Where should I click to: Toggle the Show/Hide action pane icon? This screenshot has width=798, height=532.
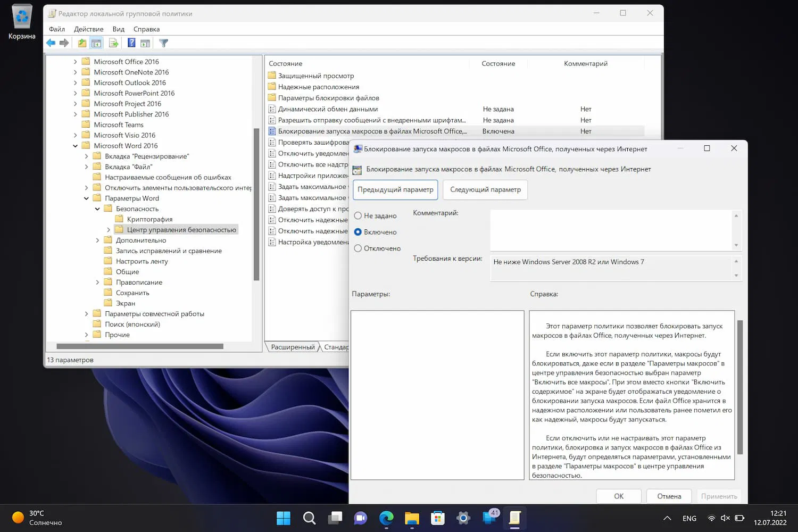point(145,43)
